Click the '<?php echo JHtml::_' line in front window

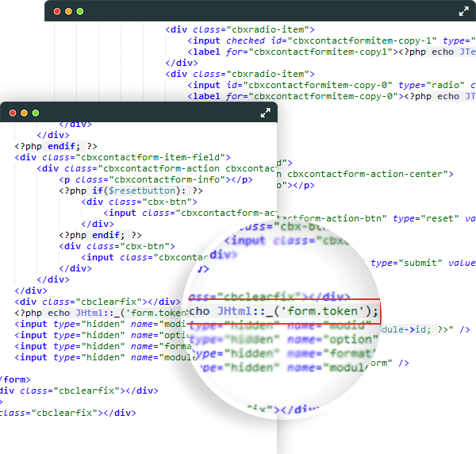tap(100, 313)
